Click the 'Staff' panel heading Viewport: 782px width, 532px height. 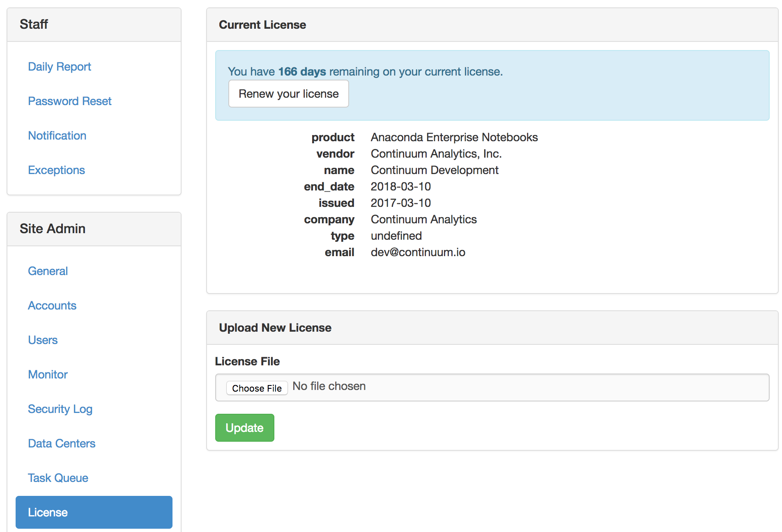coord(34,24)
